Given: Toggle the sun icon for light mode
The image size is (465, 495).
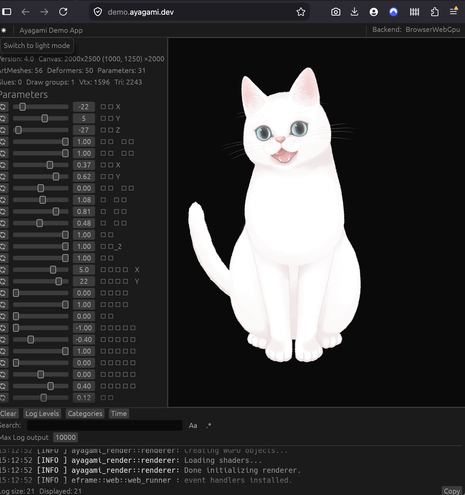Looking at the screenshot, I should coord(4,30).
